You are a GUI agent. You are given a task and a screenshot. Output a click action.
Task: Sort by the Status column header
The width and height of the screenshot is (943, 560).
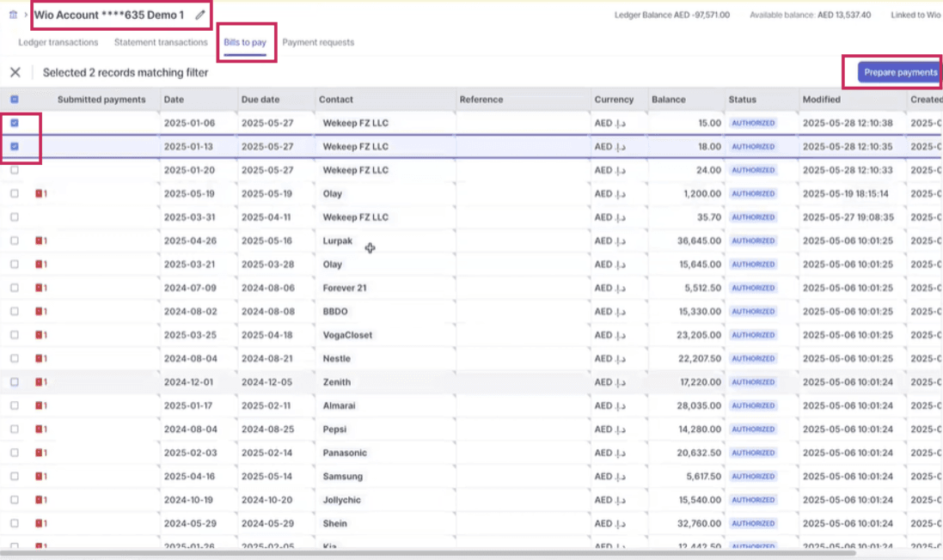click(x=742, y=99)
